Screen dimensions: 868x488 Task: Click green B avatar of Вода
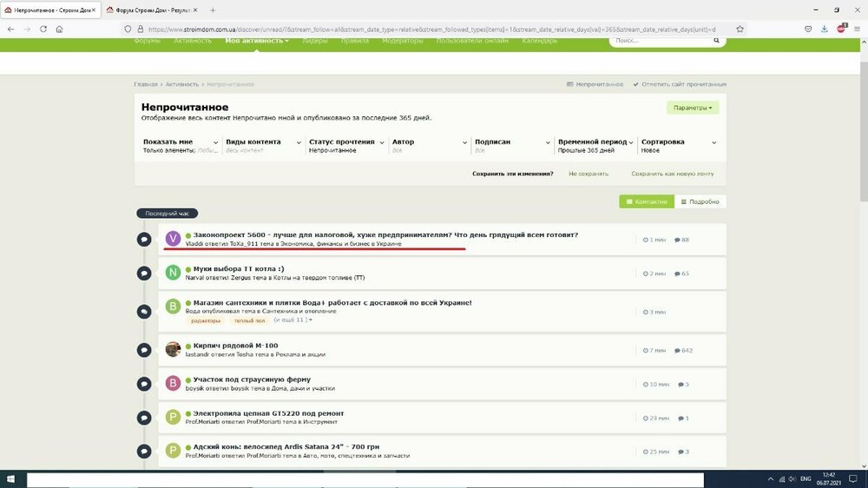pos(173,307)
